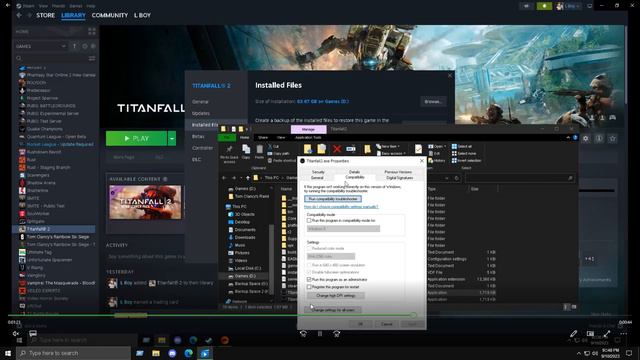The image size is (640, 360).
Task: Enable Run this program in compatibility mode
Action: [309, 220]
